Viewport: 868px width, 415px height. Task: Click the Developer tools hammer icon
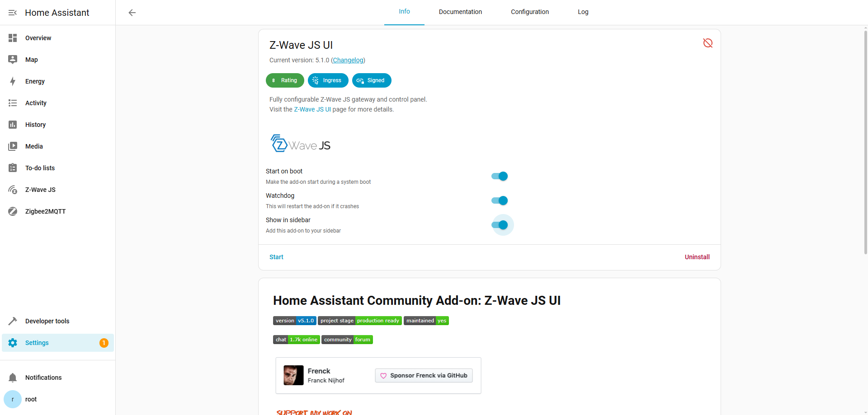click(13, 321)
